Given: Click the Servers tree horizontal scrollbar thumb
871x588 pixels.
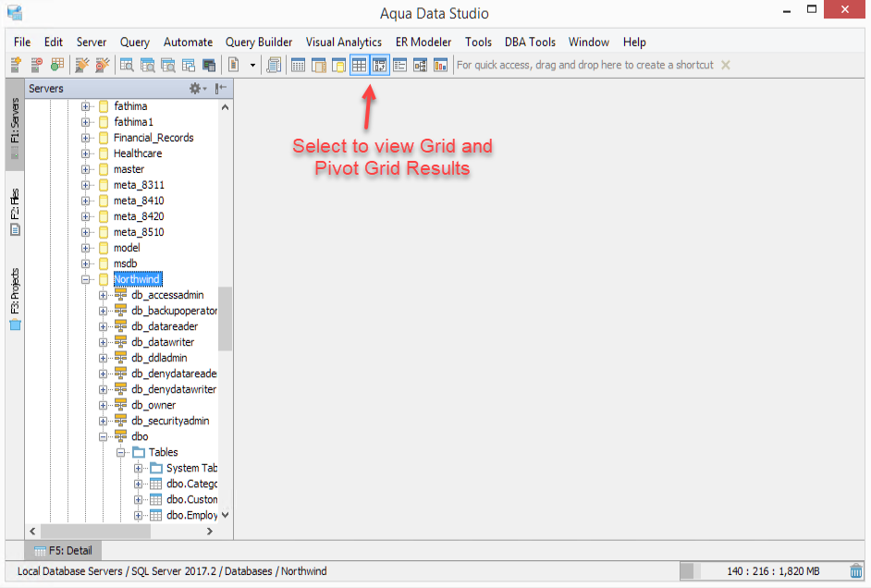Looking at the screenshot, I should coord(95,532).
